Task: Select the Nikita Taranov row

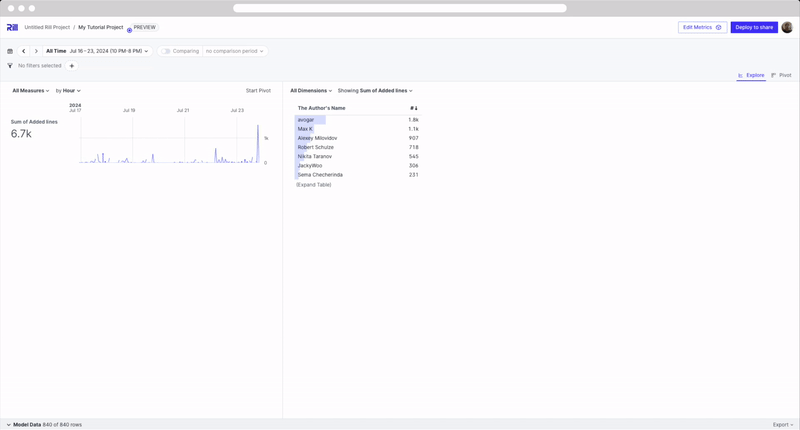Action: (x=358, y=157)
